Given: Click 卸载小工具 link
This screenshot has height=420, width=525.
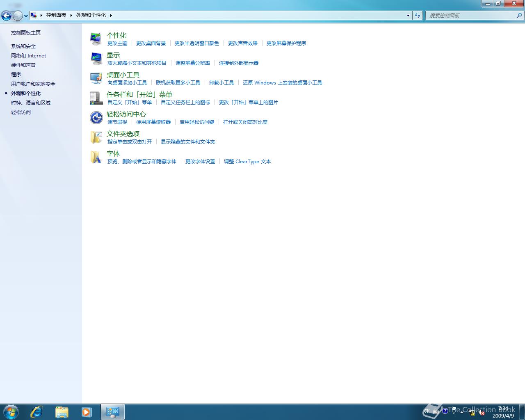Looking at the screenshot, I should pos(221,83).
